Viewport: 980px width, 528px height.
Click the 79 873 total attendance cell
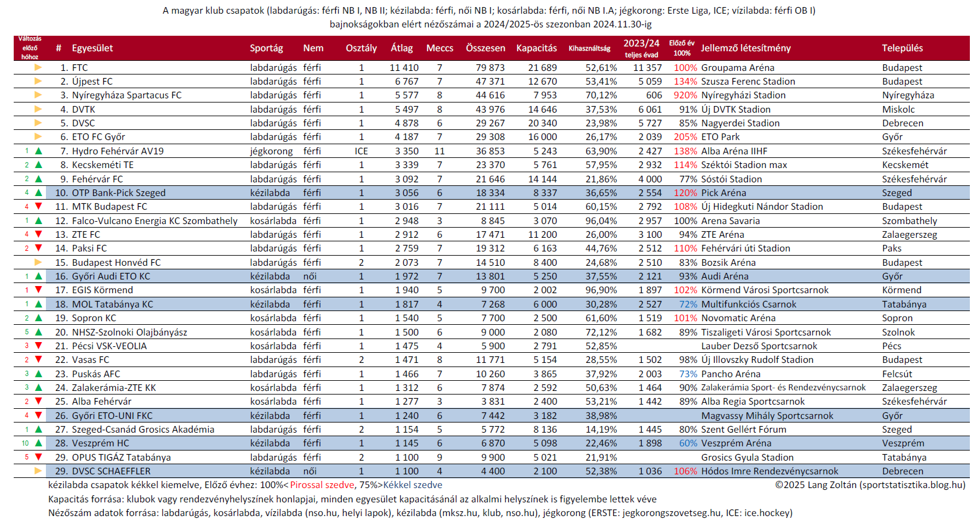[490, 67]
